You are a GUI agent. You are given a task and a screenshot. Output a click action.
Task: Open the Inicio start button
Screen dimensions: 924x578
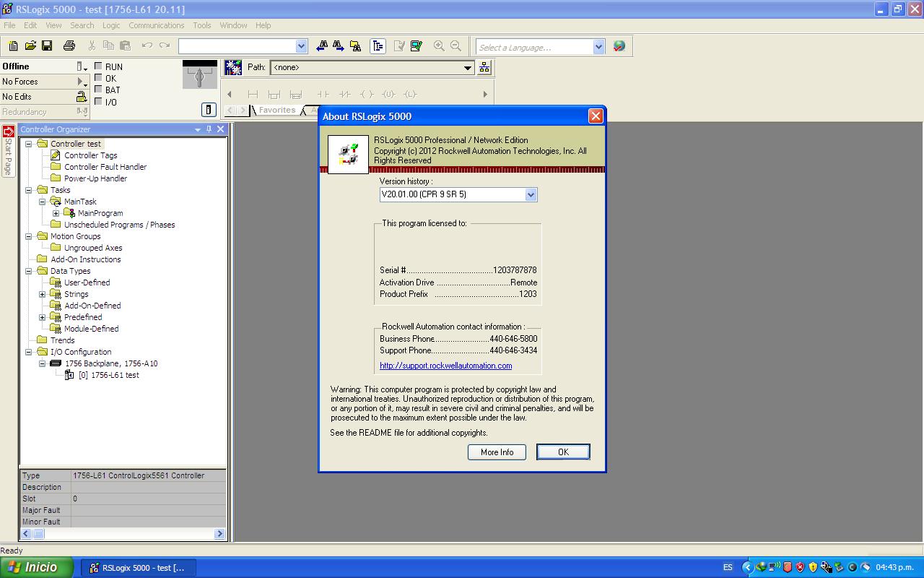click(36, 567)
